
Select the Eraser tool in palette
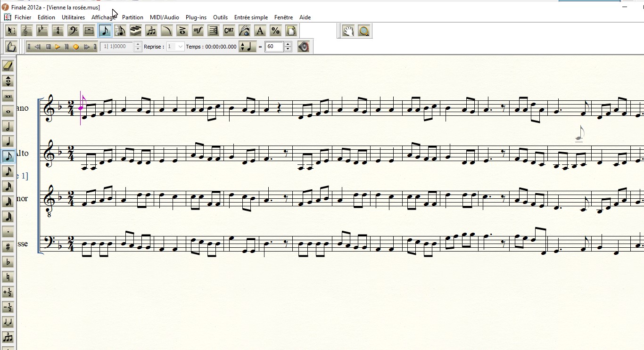[8, 66]
